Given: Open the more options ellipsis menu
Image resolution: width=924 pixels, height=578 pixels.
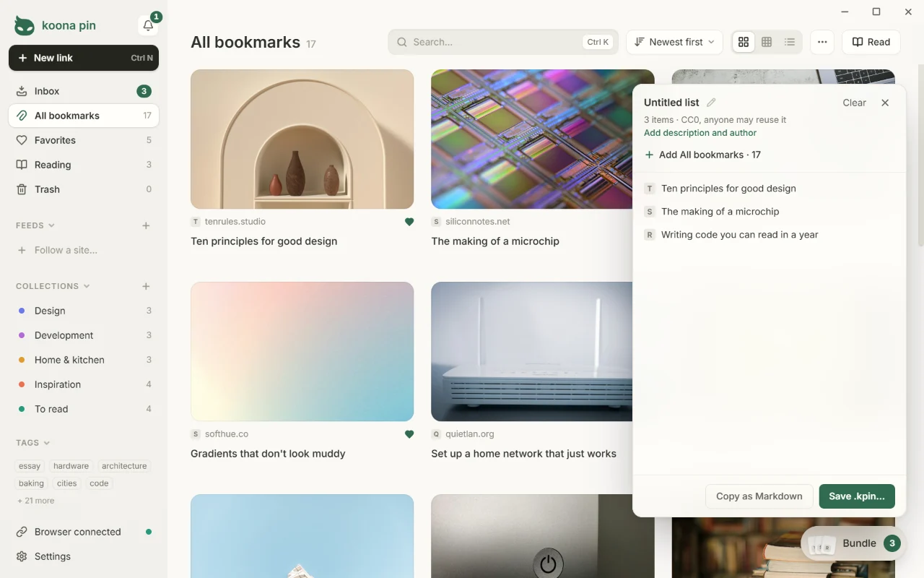Looking at the screenshot, I should 822,42.
